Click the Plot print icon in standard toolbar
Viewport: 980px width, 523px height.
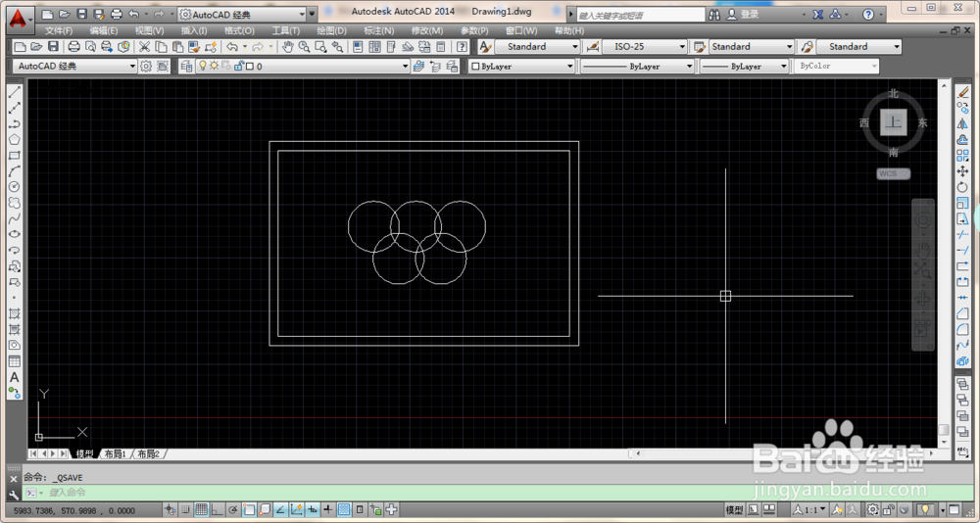click(73, 46)
